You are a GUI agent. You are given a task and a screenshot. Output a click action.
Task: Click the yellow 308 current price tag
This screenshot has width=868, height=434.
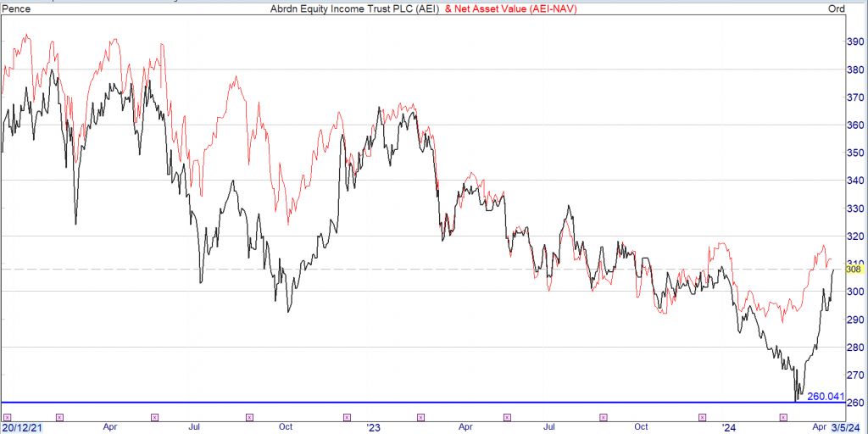point(853,270)
